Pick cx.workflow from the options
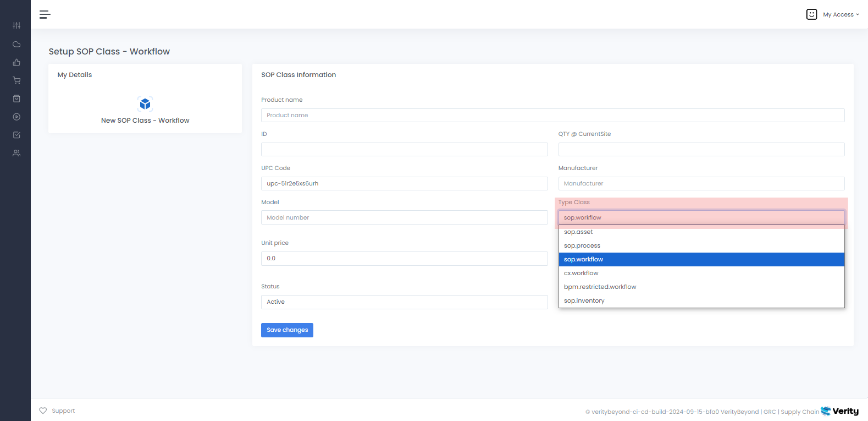The width and height of the screenshot is (868, 421). (581, 274)
